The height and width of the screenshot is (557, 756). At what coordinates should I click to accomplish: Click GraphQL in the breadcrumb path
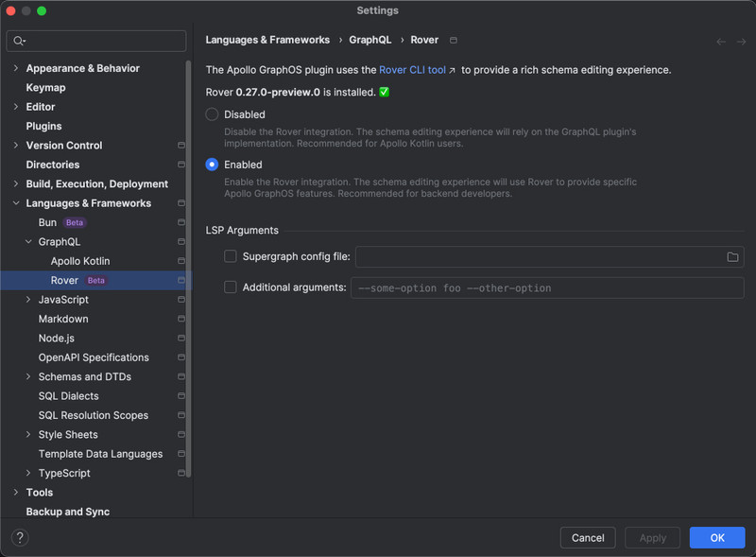coord(370,40)
